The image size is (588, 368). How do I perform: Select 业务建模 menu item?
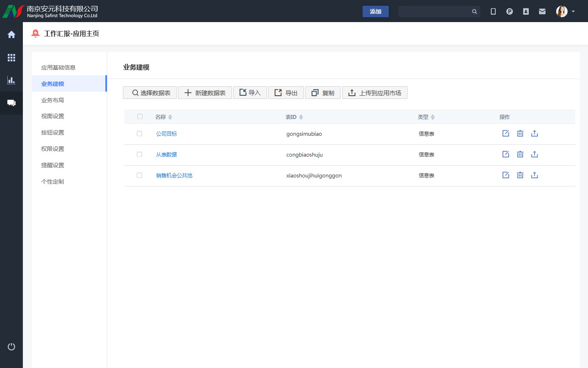coord(69,84)
